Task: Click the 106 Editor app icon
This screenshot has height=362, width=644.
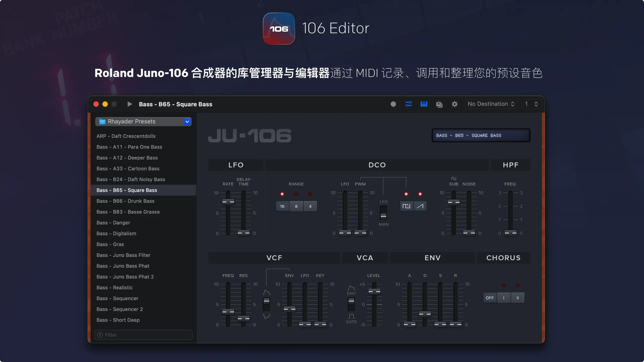Action: click(x=279, y=29)
